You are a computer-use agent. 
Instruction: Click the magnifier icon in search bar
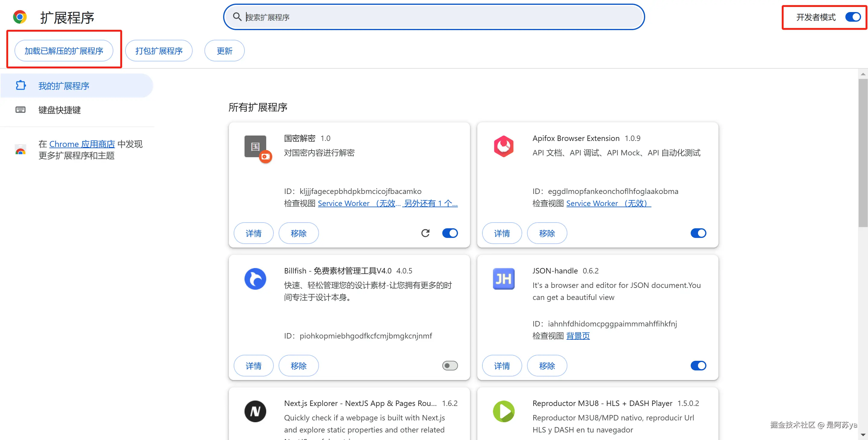coord(237,17)
